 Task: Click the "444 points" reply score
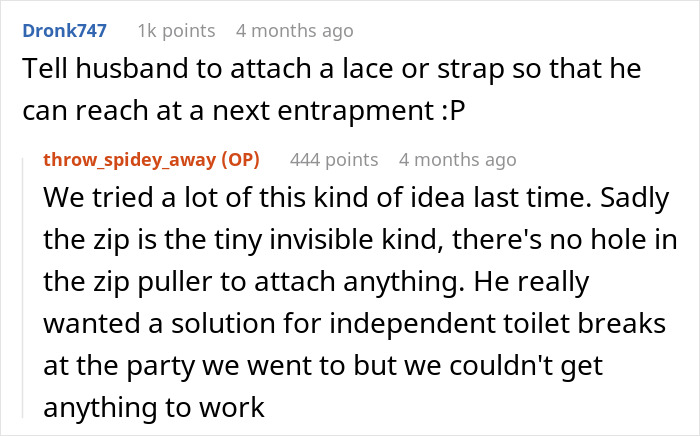333,160
